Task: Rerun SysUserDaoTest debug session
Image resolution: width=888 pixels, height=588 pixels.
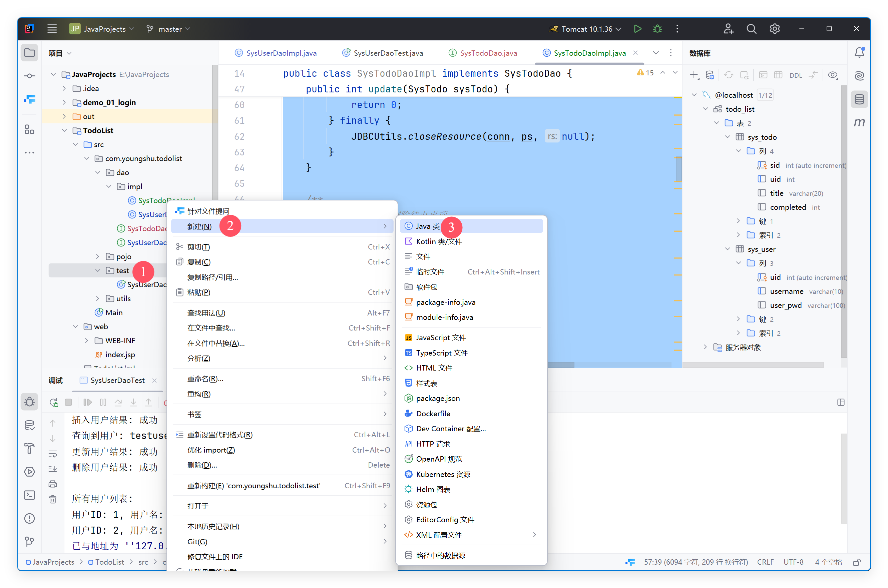Action: pyautogui.click(x=54, y=402)
